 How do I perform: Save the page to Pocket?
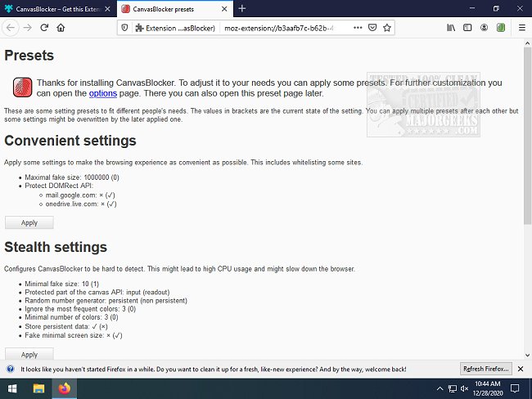(x=372, y=27)
